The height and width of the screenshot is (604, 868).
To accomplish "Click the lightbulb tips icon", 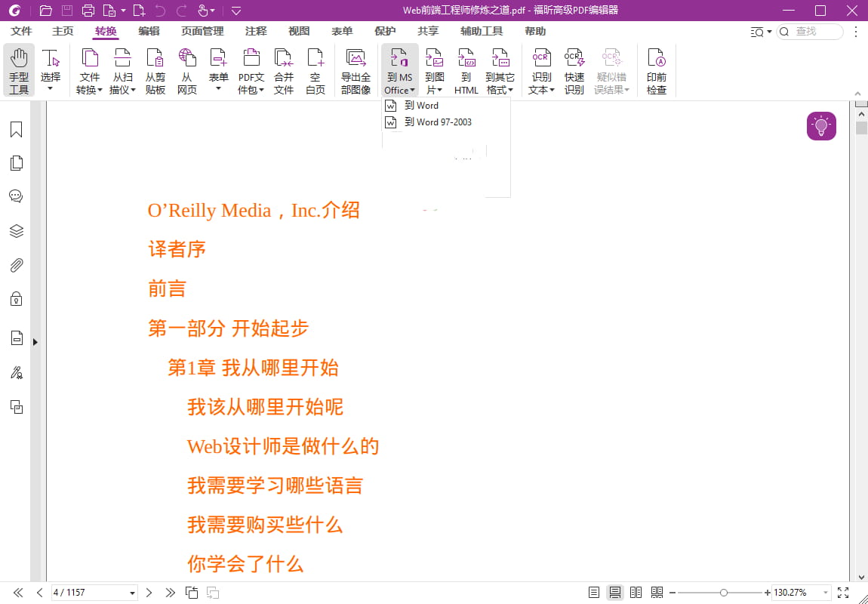I will click(821, 126).
